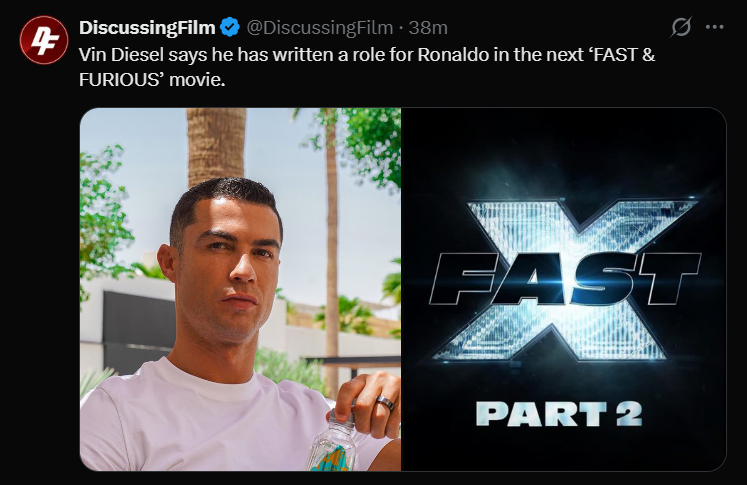747x485 pixels.
Task: Click the word movie. ending the tweet
Action: (197, 80)
